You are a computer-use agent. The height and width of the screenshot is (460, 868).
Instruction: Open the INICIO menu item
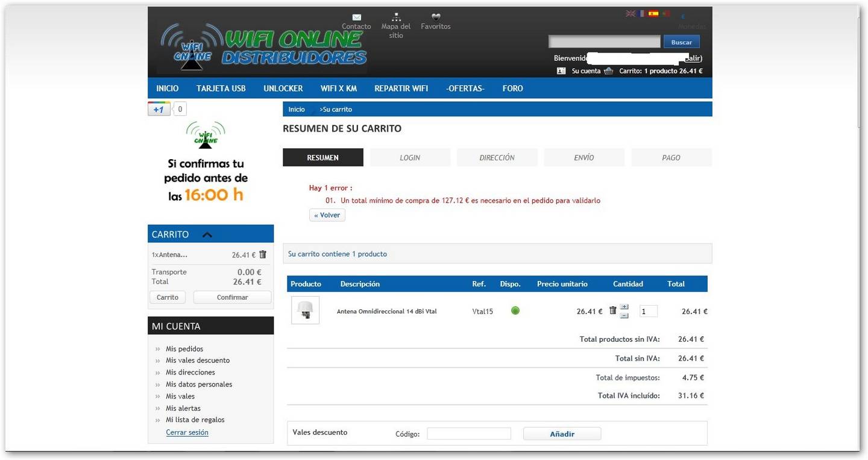pyautogui.click(x=168, y=88)
